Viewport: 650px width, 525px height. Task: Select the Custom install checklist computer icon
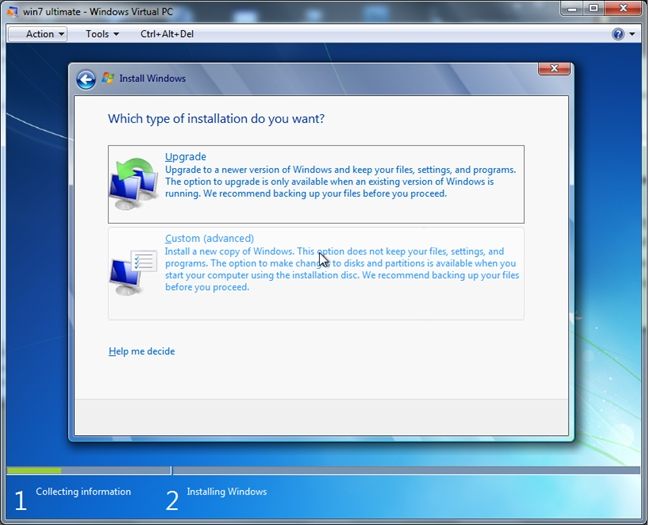133,272
